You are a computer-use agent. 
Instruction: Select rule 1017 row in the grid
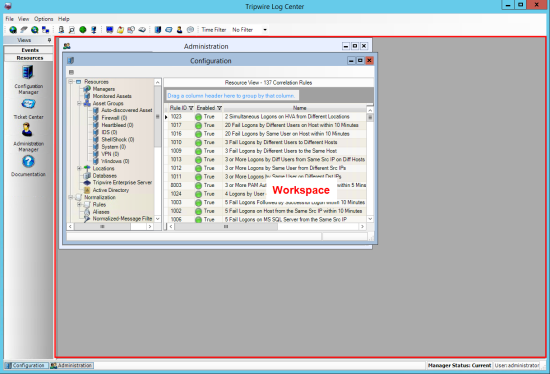tap(265, 125)
